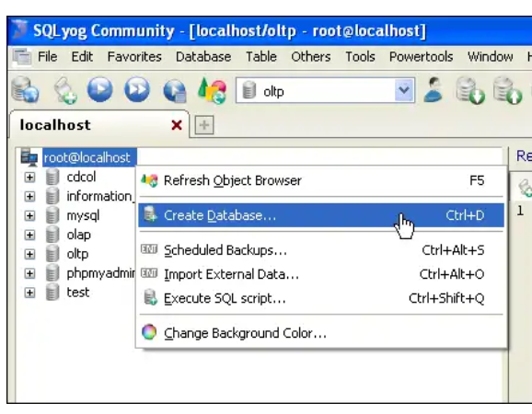Expand the test database node

29,293
